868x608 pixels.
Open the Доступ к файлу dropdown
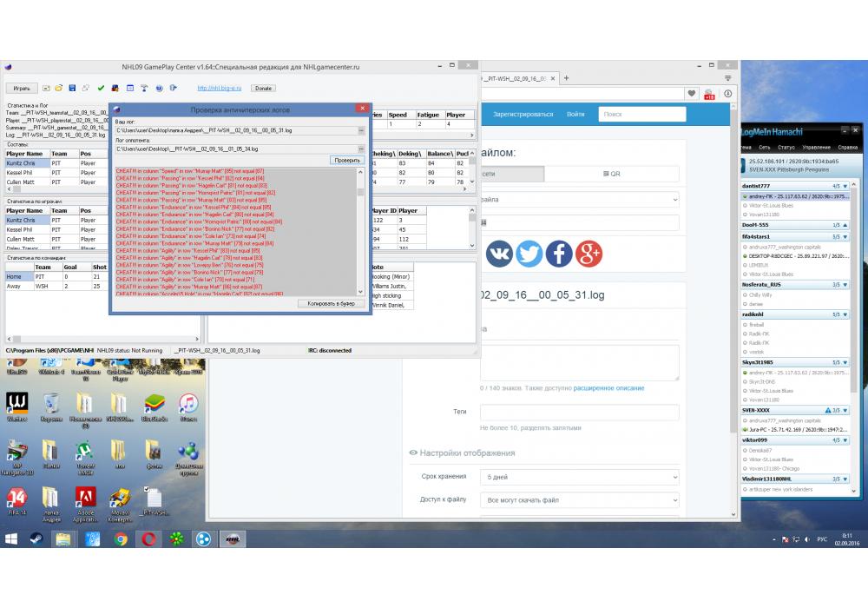click(x=580, y=499)
